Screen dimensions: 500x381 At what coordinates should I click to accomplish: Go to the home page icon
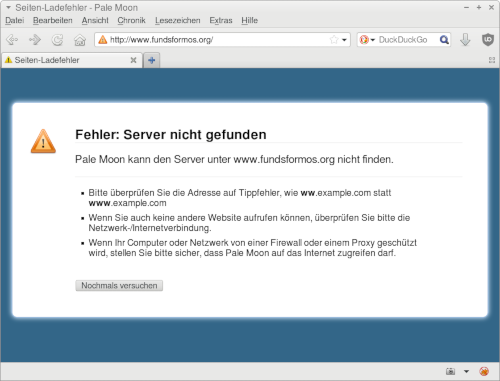tap(80, 40)
